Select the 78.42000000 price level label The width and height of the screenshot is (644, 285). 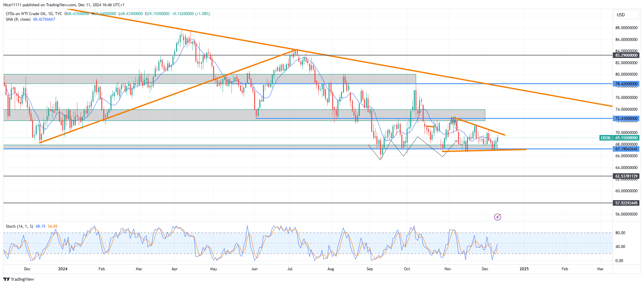pyautogui.click(x=626, y=84)
